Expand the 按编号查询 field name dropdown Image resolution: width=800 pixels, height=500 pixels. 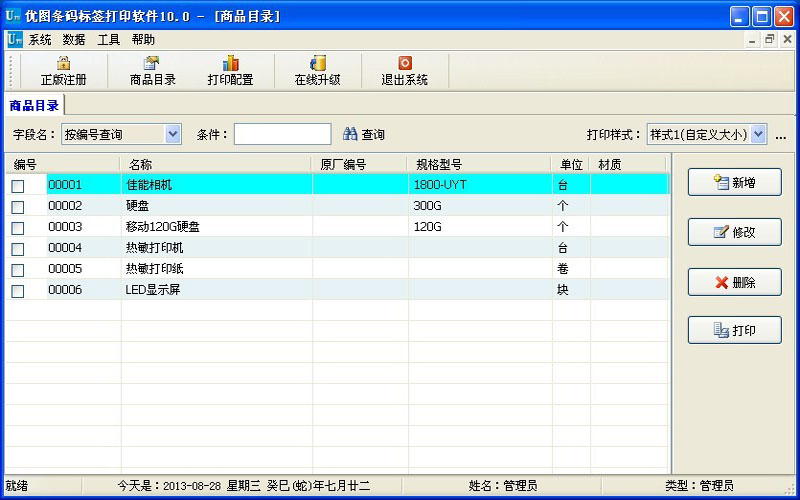tap(172, 134)
